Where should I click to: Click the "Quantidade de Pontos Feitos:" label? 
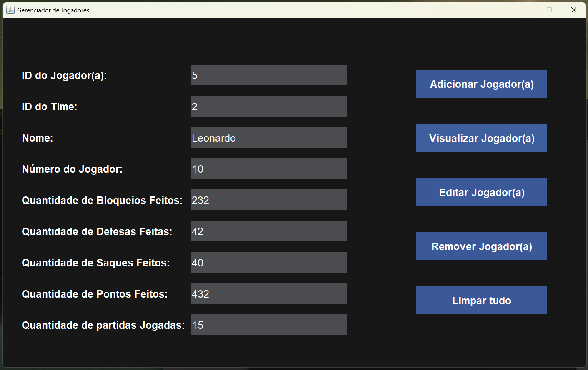[95, 294]
